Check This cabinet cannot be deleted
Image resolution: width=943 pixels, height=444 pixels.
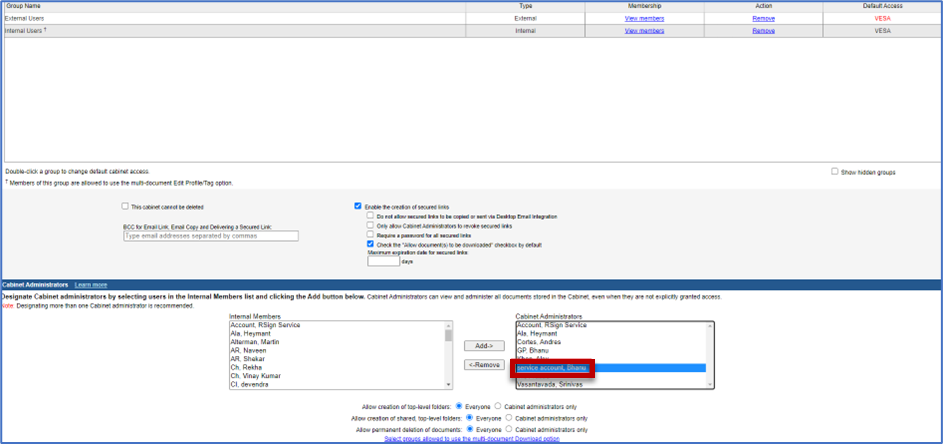(x=124, y=207)
